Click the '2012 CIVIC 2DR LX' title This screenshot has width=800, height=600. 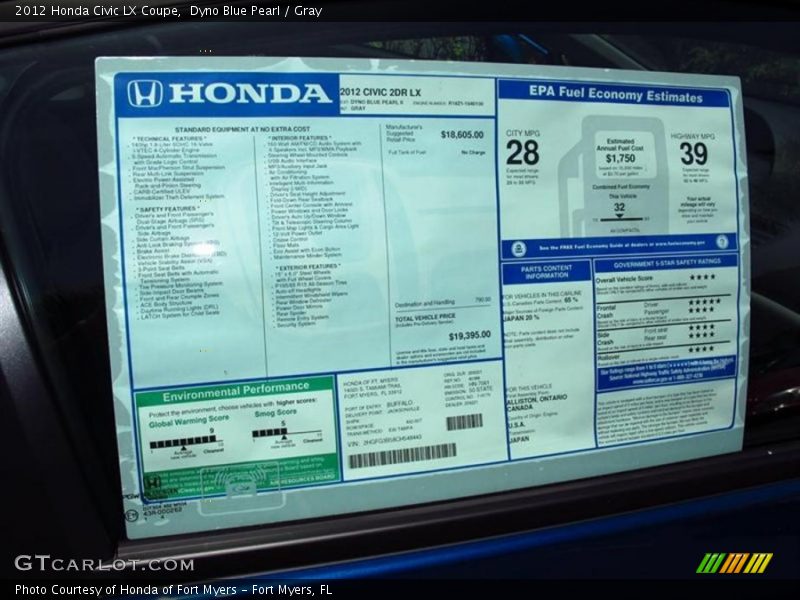pos(380,92)
